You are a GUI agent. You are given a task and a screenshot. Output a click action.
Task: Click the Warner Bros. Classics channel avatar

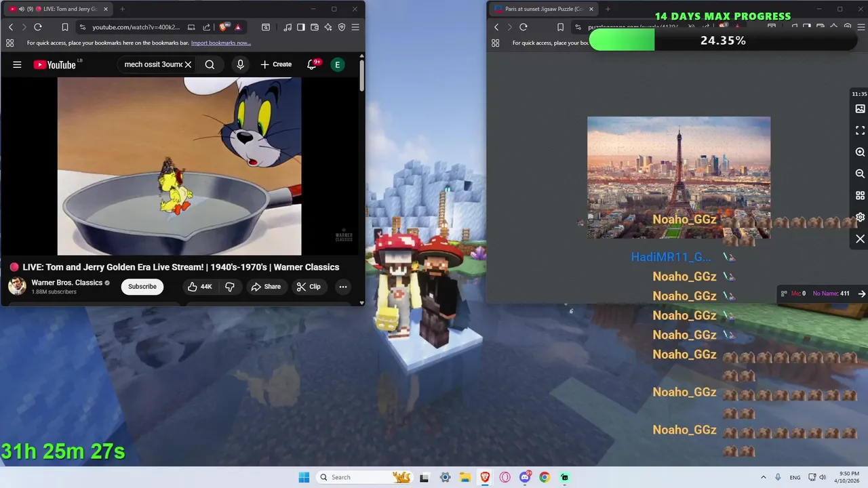pyautogui.click(x=17, y=286)
